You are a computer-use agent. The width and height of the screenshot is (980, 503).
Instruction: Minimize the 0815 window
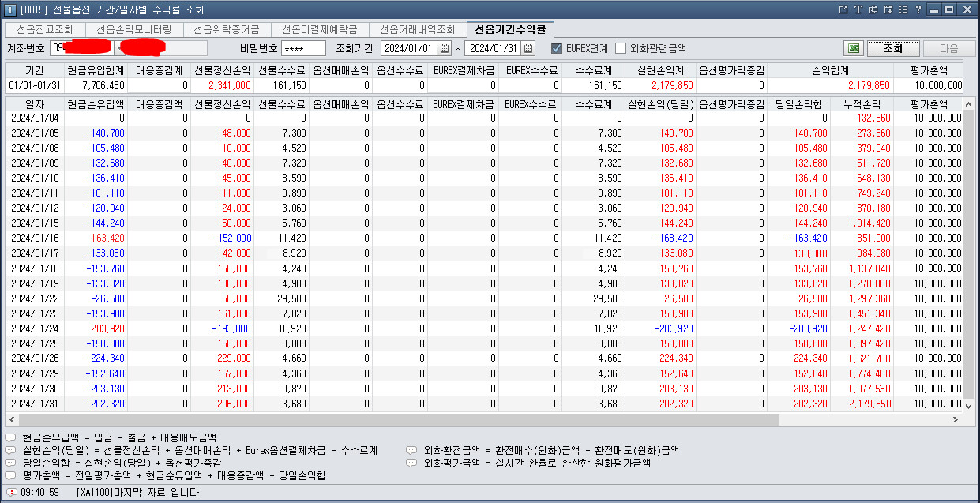tap(934, 9)
